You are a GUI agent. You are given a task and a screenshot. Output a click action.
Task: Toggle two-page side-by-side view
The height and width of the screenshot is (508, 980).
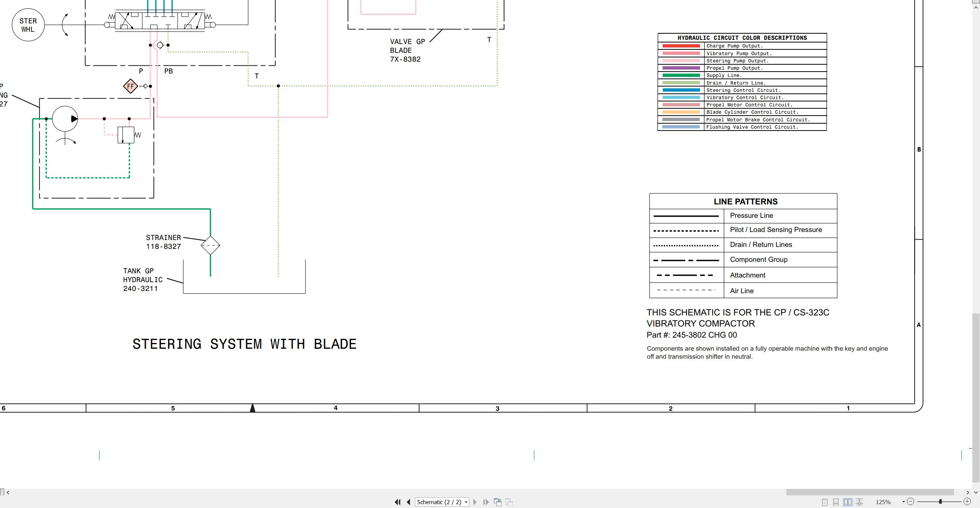click(x=848, y=502)
